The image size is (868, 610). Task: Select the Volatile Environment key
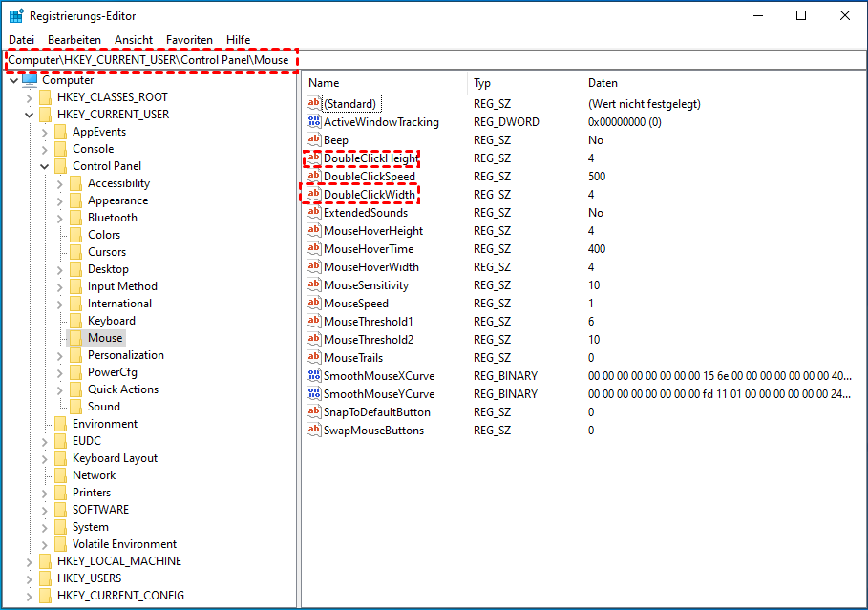point(124,543)
